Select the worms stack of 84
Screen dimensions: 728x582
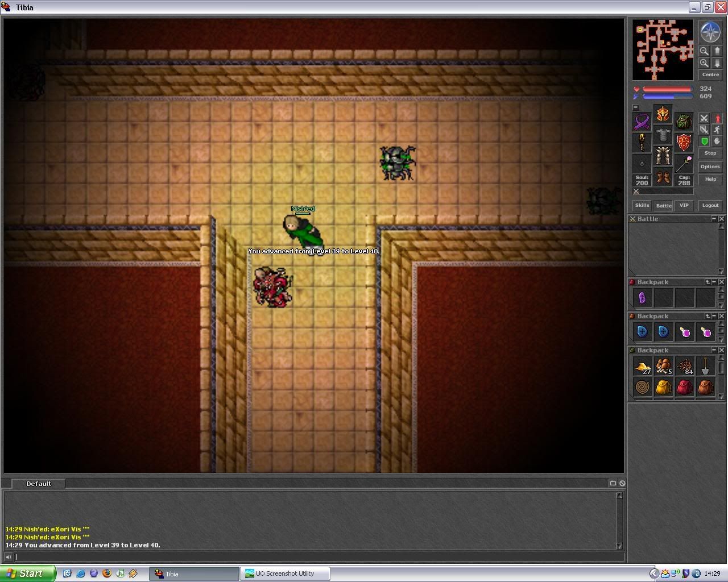coord(684,366)
